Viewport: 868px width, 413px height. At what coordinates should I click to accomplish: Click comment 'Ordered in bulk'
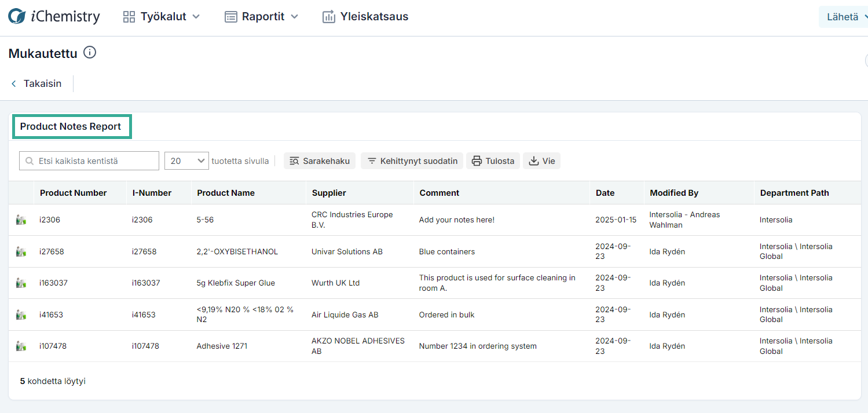point(447,315)
